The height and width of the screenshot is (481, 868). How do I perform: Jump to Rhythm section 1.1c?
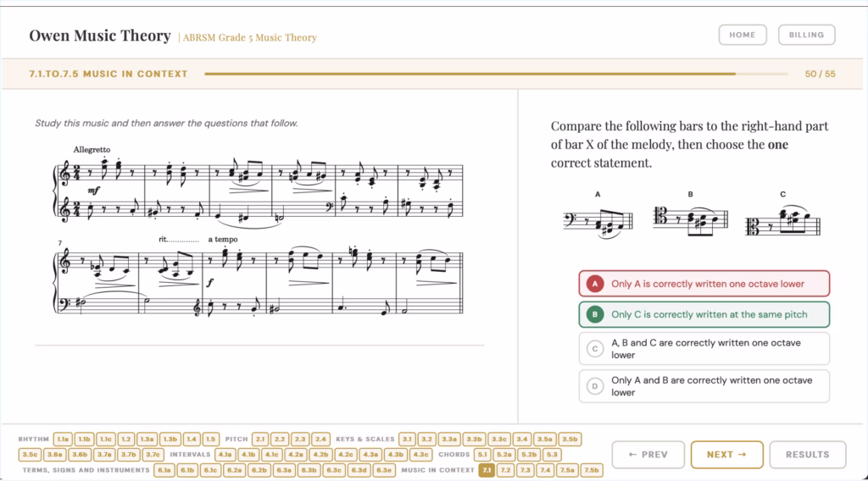105,439
